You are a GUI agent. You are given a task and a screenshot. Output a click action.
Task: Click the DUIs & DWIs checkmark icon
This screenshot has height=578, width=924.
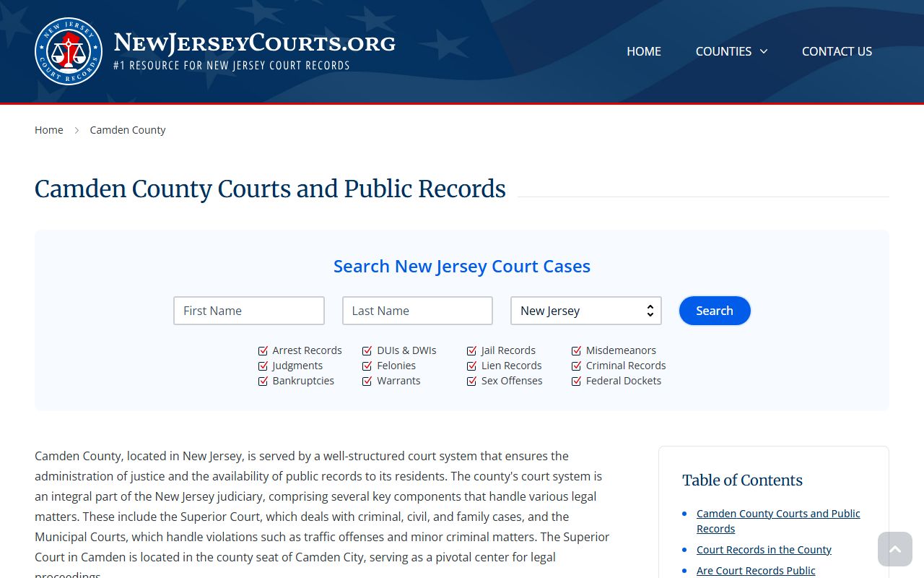pos(367,350)
